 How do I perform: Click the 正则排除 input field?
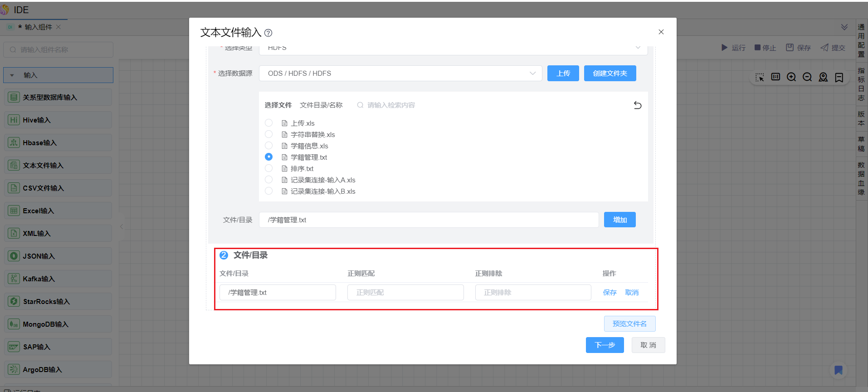click(x=533, y=293)
